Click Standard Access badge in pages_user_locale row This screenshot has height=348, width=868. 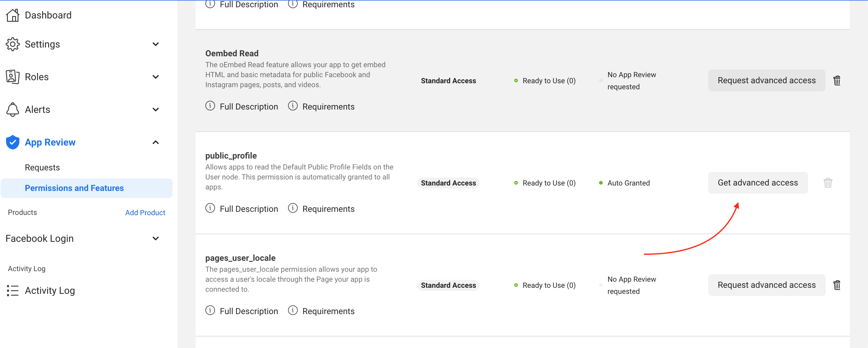(x=448, y=285)
